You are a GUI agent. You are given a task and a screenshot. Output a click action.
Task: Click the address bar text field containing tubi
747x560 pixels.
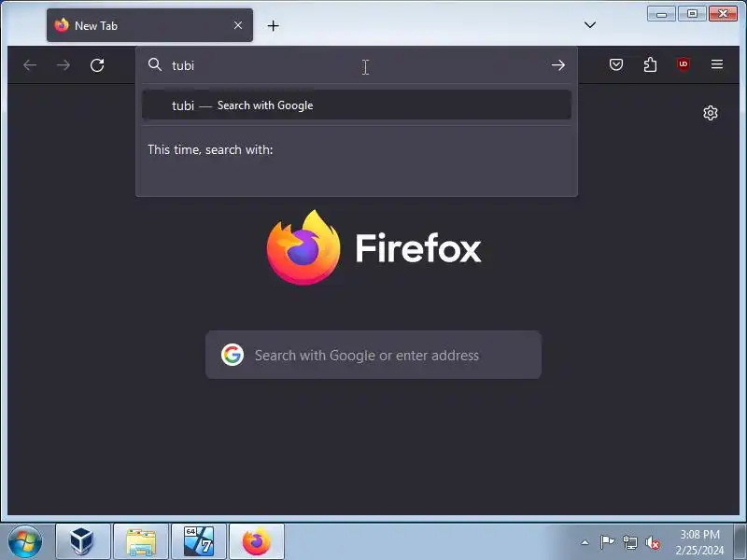point(358,65)
